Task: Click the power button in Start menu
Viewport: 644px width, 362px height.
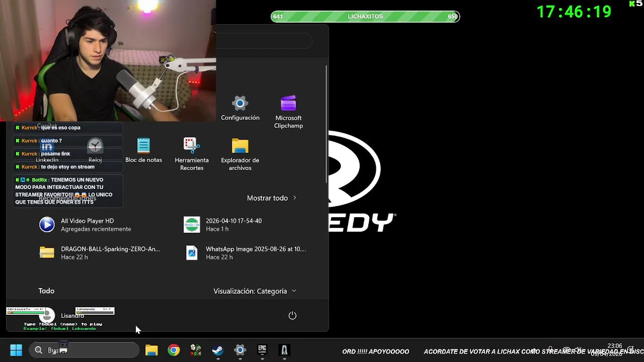Action: coord(292,315)
